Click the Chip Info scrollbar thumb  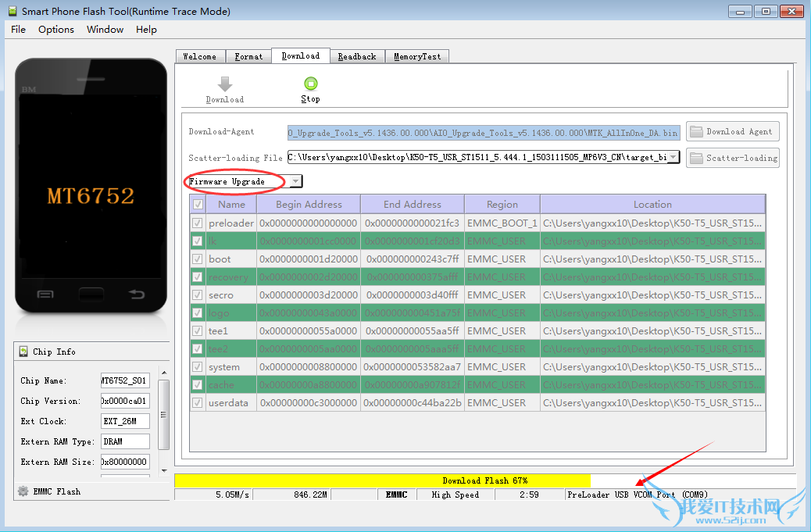(164, 415)
